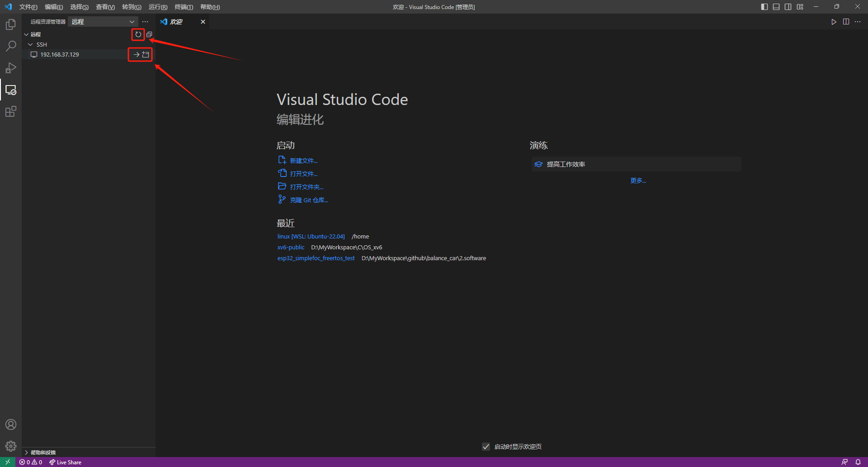Open customize layout button

(800, 7)
